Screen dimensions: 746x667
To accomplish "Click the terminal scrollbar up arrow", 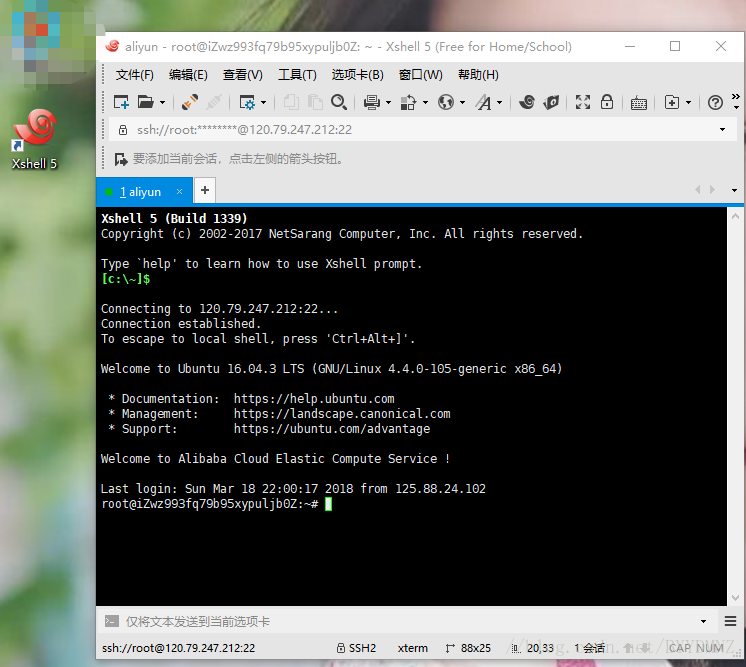I will (x=736, y=217).
